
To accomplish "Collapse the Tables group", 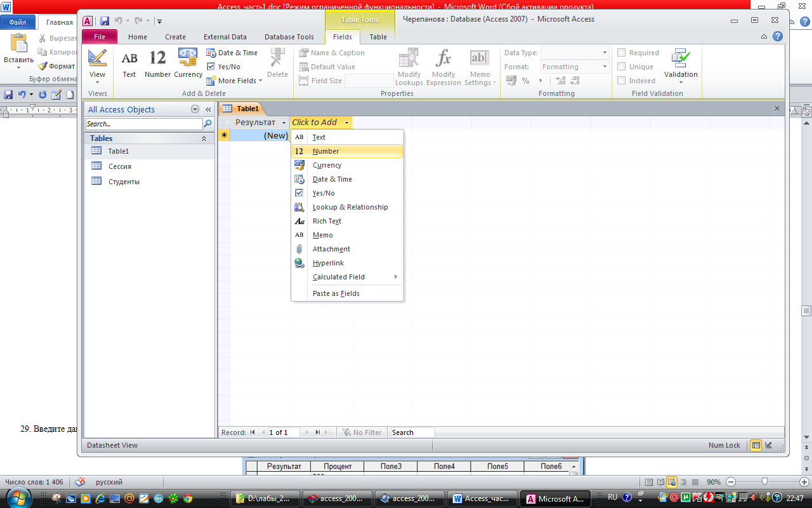I will coord(204,138).
